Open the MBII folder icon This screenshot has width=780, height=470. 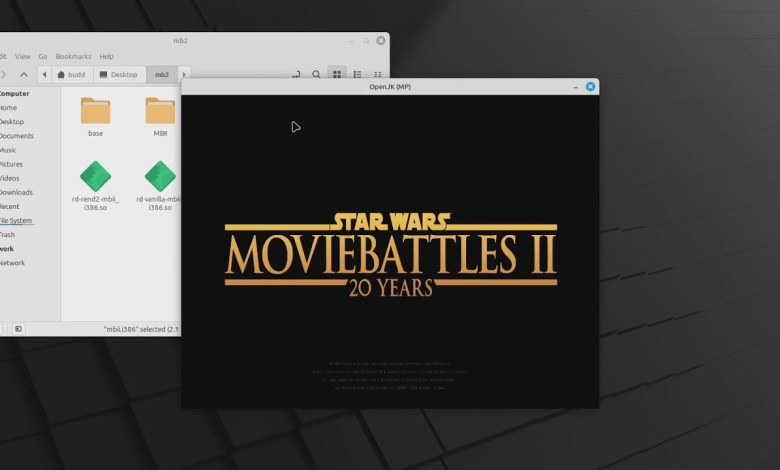point(160,111)
